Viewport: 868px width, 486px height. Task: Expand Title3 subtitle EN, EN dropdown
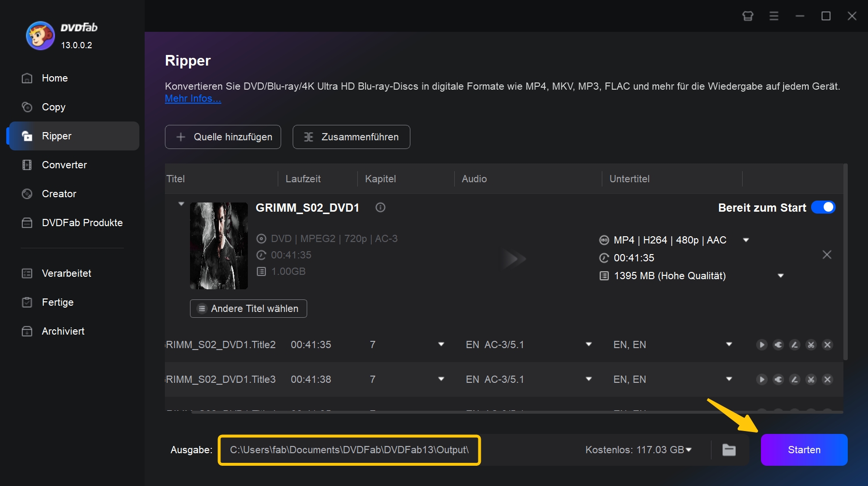729,379
